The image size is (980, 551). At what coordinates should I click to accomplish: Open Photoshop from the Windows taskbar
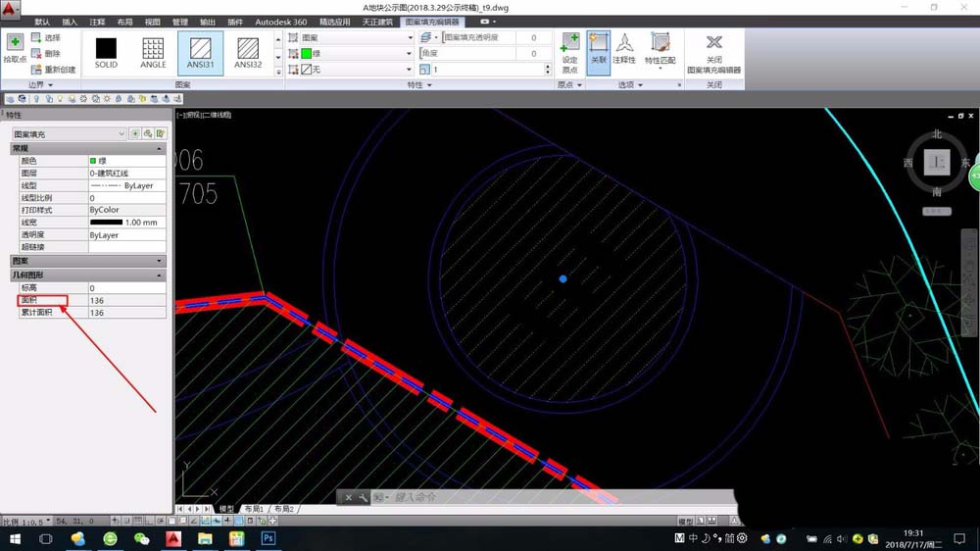click(x=267, y=538)
